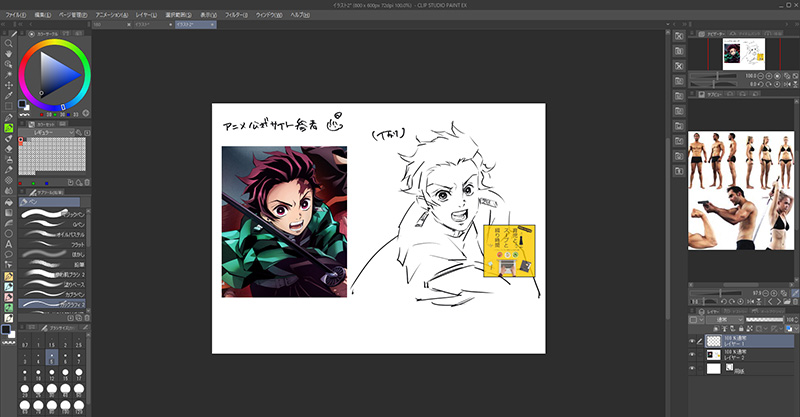
Task: Click the color wheel target icon
Action: point(86,113)
